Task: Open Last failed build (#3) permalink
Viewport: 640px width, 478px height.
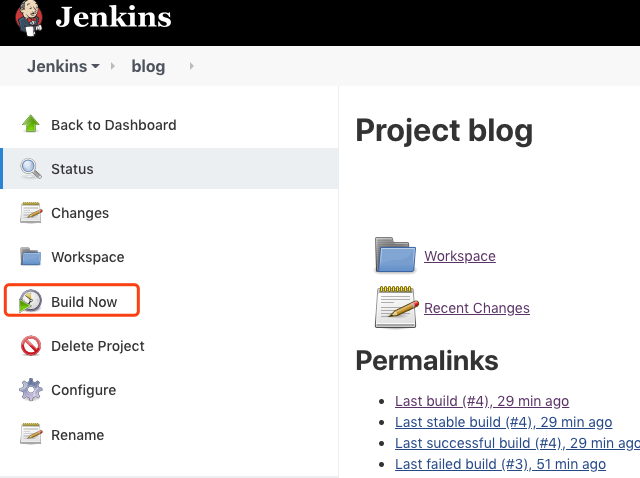Action: tap(500, 464)
